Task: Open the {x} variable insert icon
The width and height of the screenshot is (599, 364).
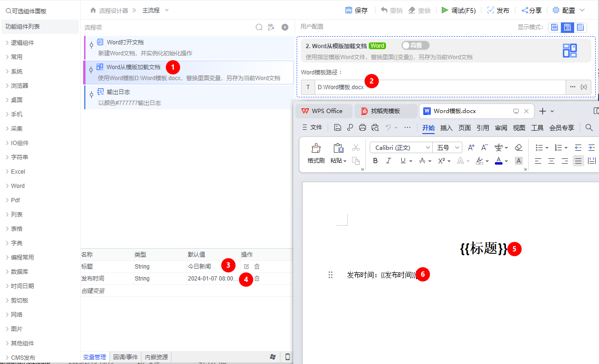Action: click(x=584, y=87)
